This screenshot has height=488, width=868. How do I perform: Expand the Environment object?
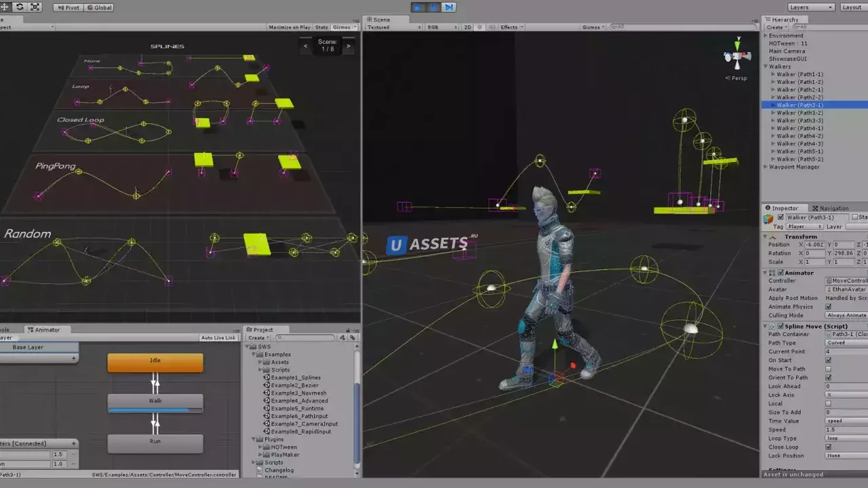coord(766,35)
